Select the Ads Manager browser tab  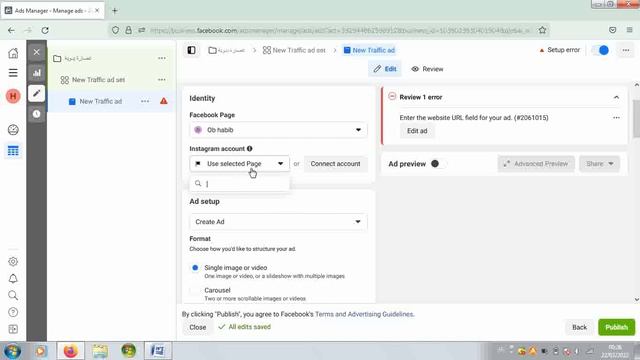point(52,11)
